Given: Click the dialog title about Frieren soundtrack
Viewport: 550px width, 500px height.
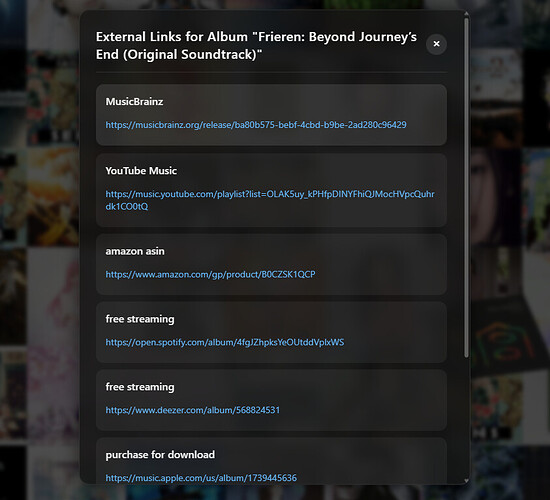Looking at the screenshot, I should click(x=256, y=46).
